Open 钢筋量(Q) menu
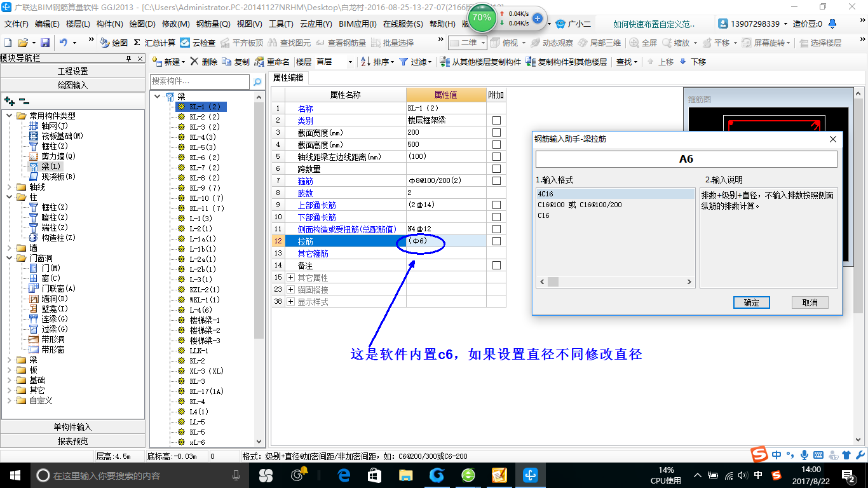 [213, 24]
